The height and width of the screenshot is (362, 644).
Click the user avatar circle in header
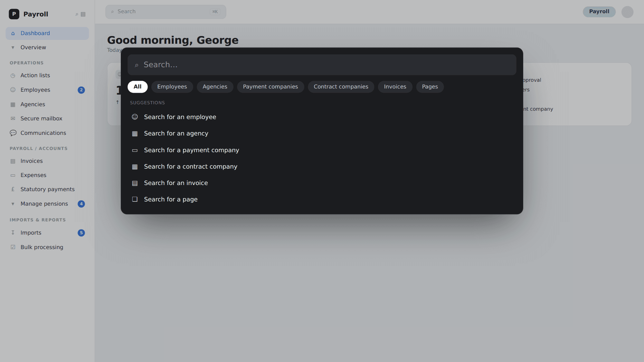pyautogui.click(x=627, y=12)
